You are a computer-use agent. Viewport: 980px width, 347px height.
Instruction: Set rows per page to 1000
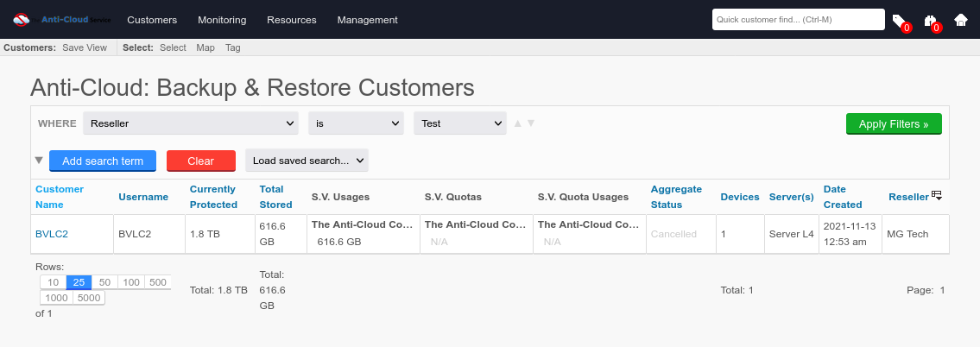tap(56, 298)
